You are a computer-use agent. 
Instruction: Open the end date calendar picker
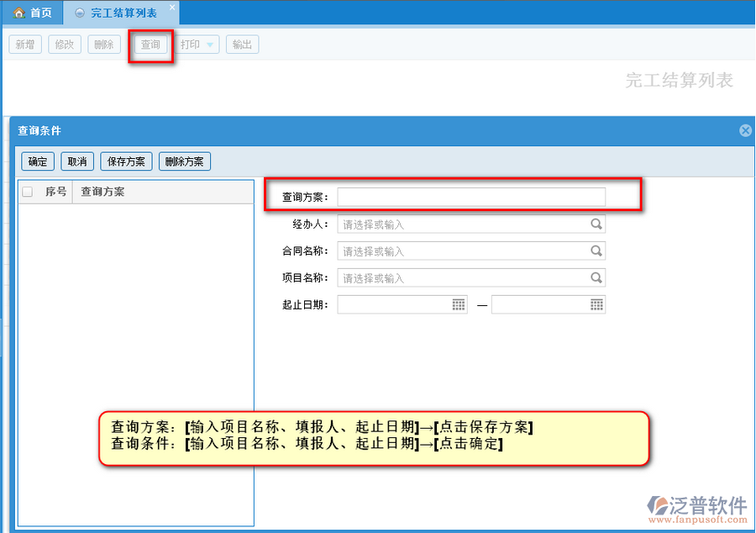[x=596, y=305]
